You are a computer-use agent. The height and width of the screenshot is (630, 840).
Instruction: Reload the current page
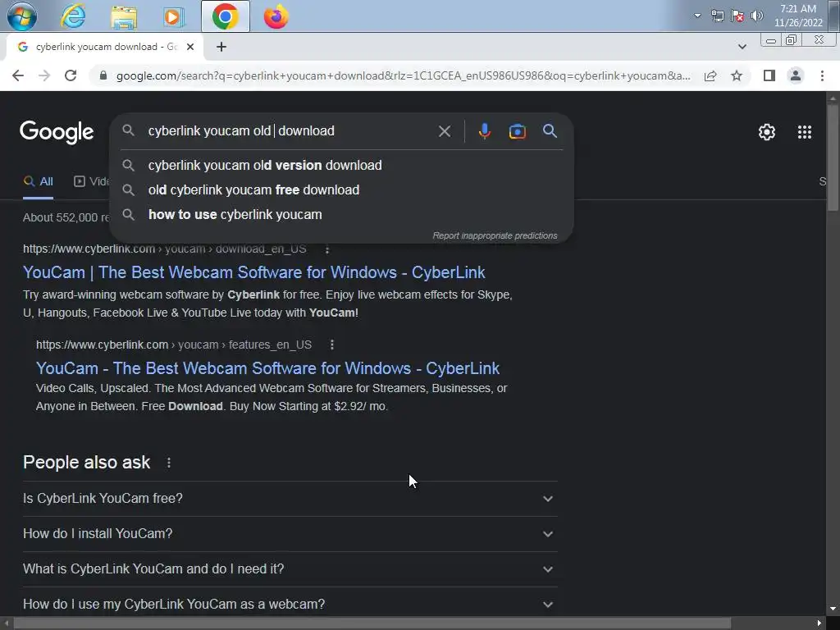71,75
